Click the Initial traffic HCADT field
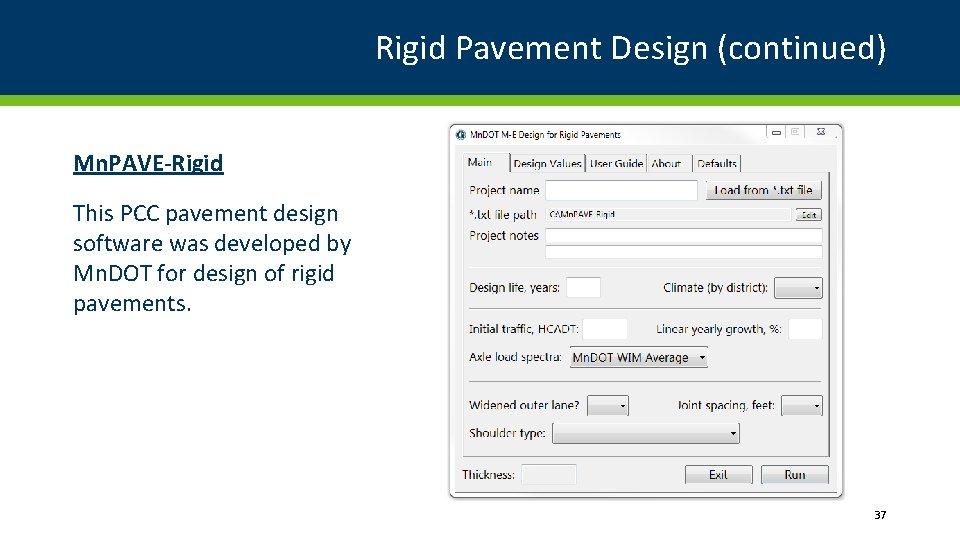Screen dimensions: 960x540 coord(604,329)
